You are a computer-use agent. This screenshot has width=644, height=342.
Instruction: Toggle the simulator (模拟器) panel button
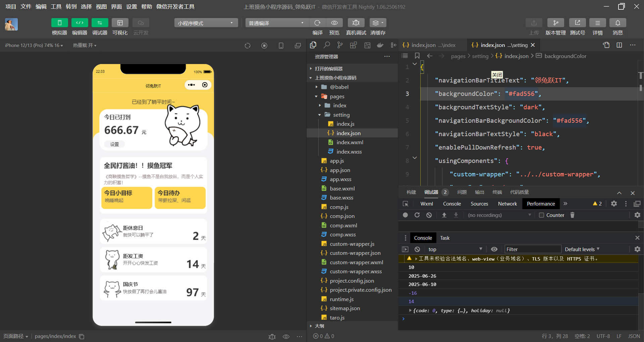[x=59, y=23]
